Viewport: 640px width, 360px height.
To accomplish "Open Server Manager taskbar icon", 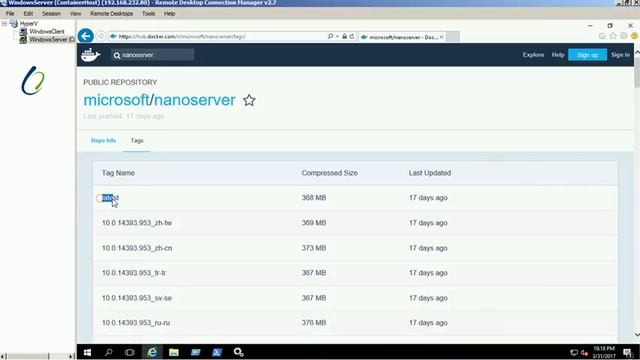I will 196,352.
